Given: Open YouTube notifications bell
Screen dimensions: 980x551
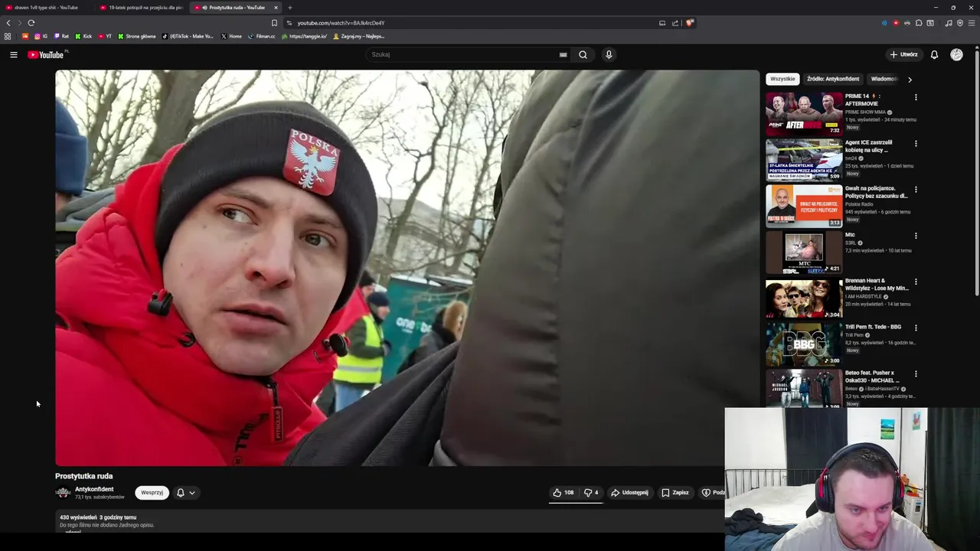Looking at the screenshot, I should tap(934, 54).
